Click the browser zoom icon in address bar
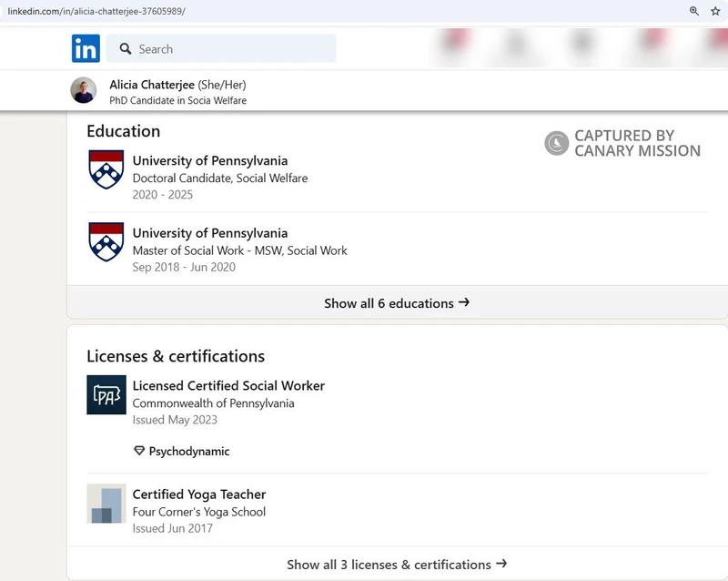 [x=694, y=11]
